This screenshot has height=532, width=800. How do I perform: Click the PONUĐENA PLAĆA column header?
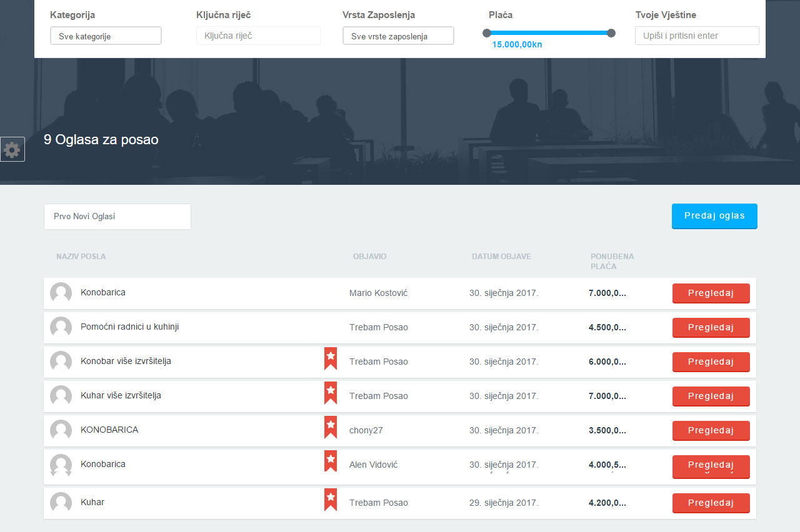612,262
